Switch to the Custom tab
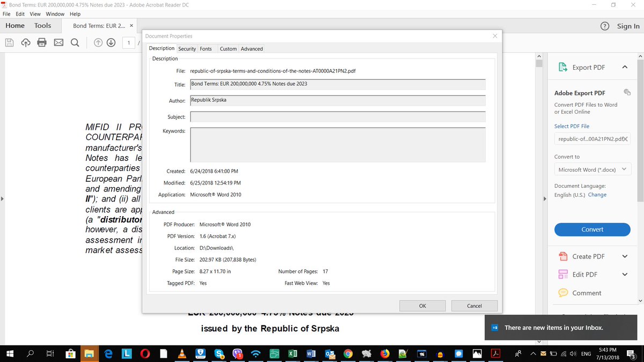 click(228, 49)
